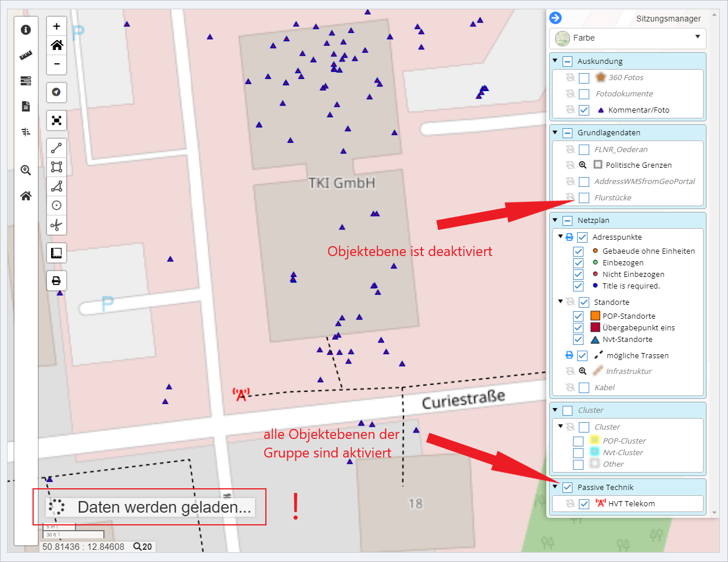
Task: Click the print map icon
Action: (56, 281)
